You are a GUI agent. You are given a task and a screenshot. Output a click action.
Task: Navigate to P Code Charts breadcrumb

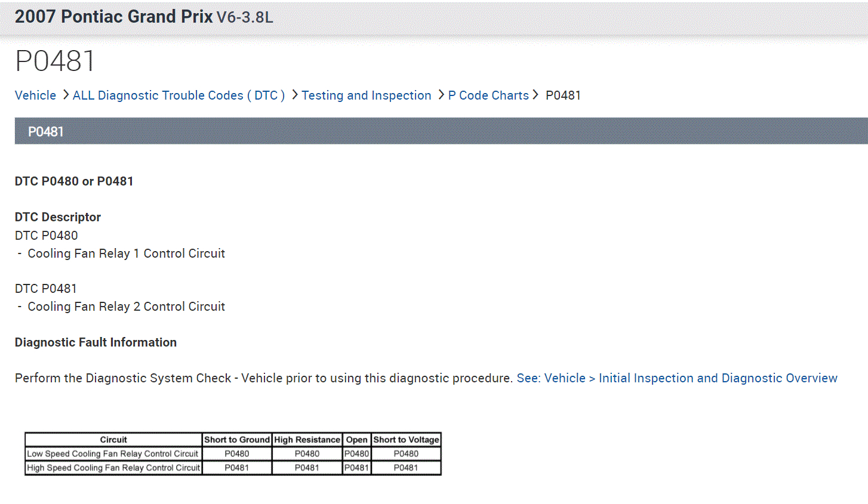pos(488,95)
